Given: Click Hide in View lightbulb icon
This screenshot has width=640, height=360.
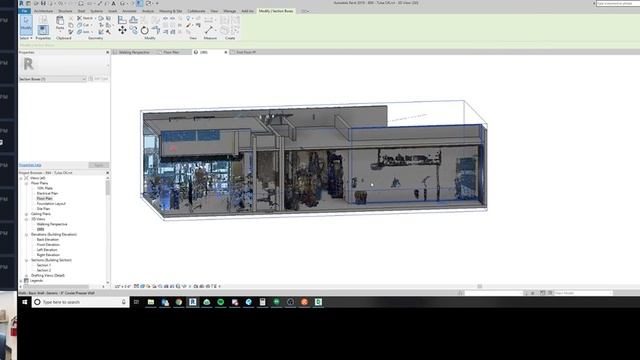Looking at the screenshot, I should point(188,18).
